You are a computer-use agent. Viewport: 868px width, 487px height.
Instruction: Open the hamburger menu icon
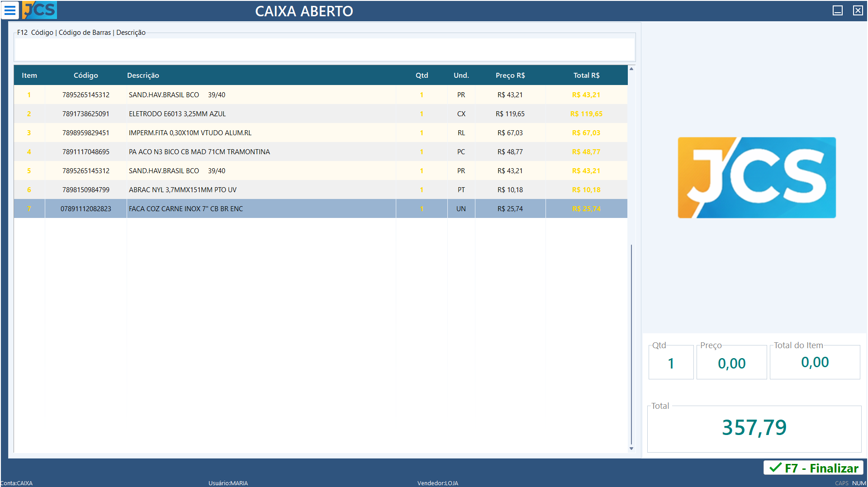click(x=10, y=10)
